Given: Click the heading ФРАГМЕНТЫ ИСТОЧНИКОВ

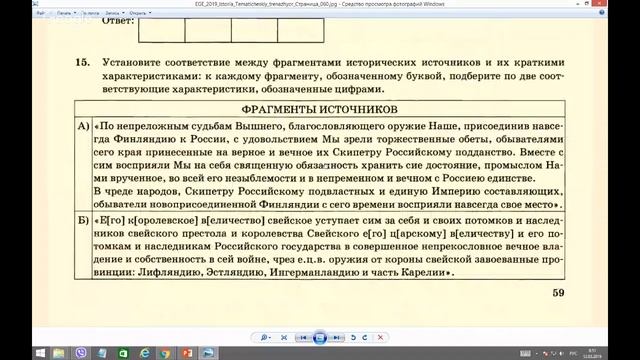Looking at the screenshot, I should [x=320, y=109].
